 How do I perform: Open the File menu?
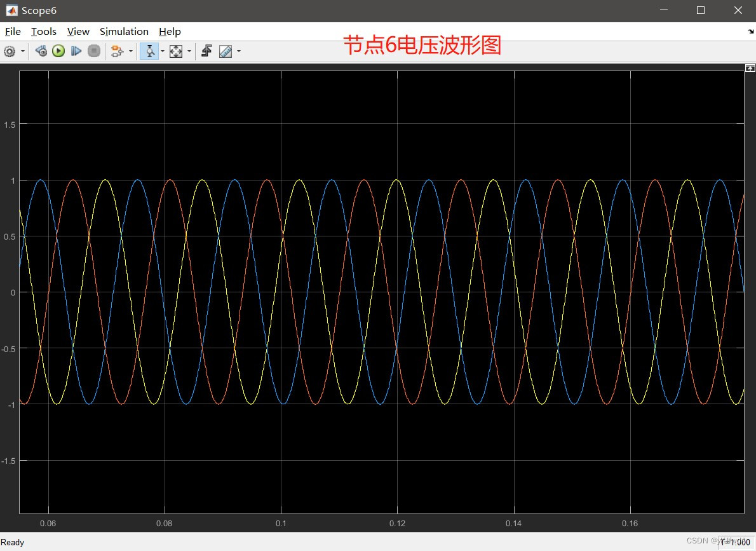pos(13,31)
